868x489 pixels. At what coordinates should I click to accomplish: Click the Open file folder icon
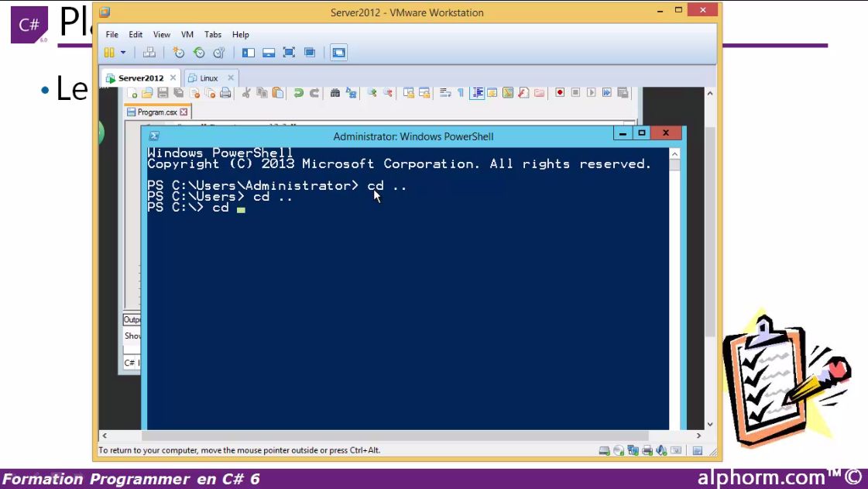pyautogui.click(x=147, y=93)
